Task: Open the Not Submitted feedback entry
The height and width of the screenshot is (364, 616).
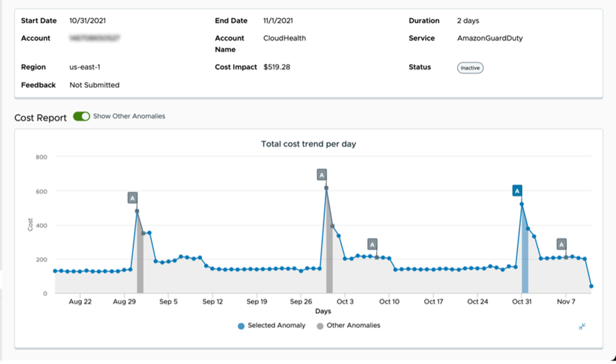Action: 94,85
